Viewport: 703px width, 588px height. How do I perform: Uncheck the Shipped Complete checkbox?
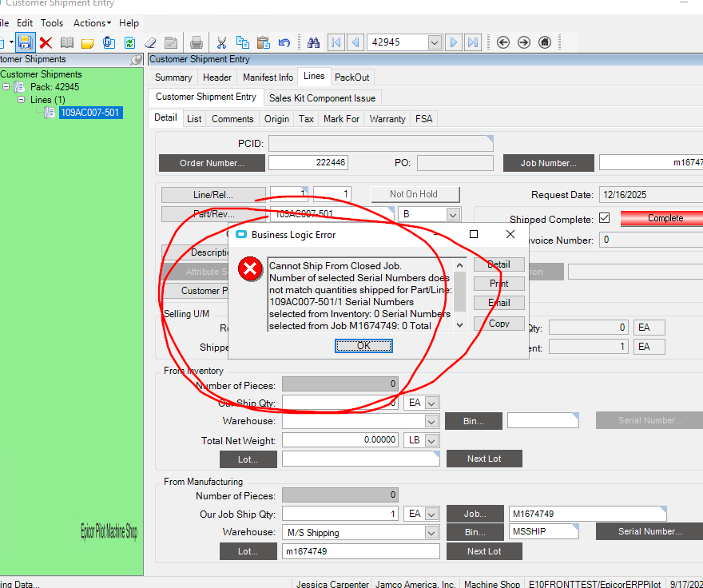point(605,217)
